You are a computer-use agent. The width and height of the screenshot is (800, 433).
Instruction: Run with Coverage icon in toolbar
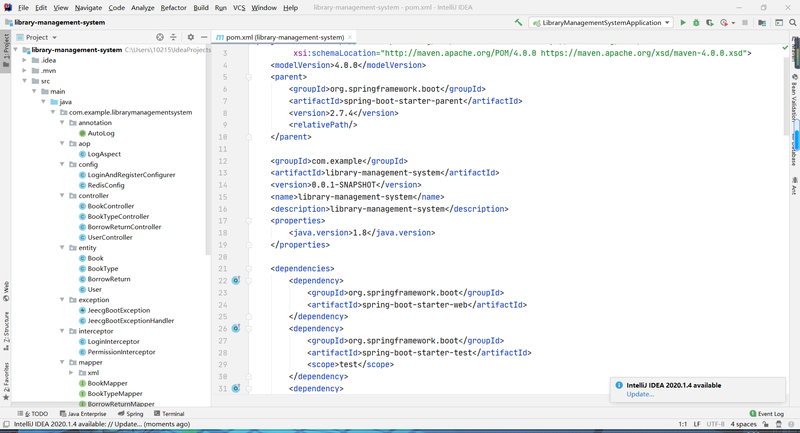coord(710,22)
